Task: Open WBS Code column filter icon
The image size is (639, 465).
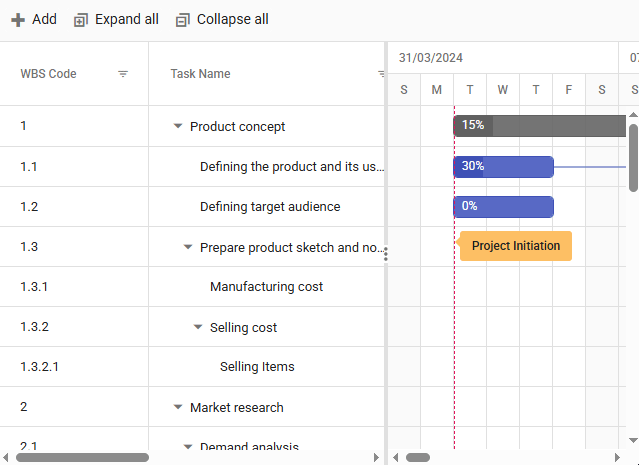Action: pyautogui.click(x=123, y=74)
